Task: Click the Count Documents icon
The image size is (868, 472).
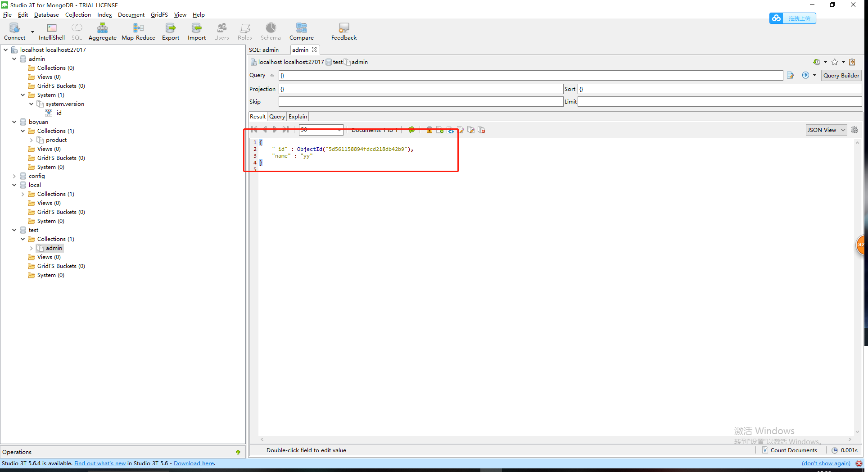Action: pos(765,450)
